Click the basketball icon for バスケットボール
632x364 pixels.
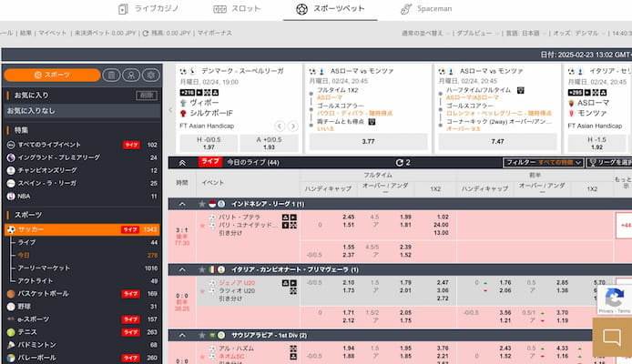pyautogui.click(x=11, y=294)
